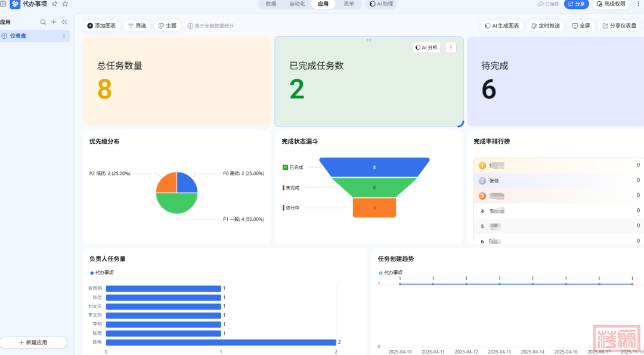644x355 pixels.
Task: Toggle 已完成 checkbox in funnel legend
Action: 286,167
